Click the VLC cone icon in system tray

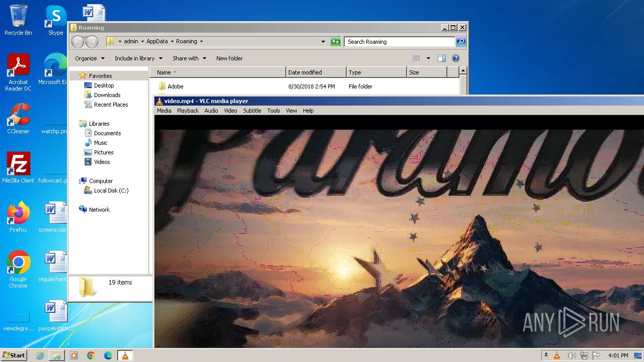tap(557, 355)
